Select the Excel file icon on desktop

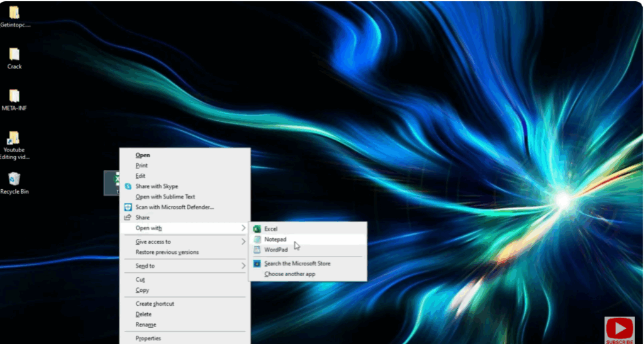(x=112, y=182)
